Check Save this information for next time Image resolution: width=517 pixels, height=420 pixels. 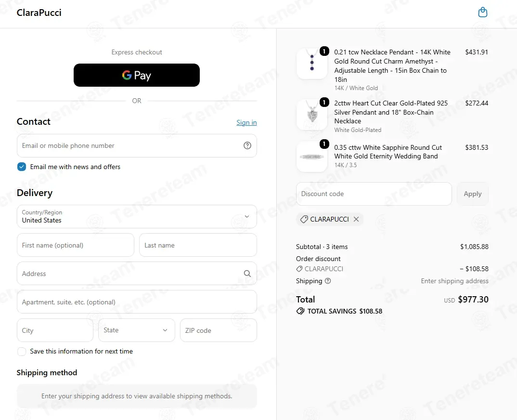(22, 352)
